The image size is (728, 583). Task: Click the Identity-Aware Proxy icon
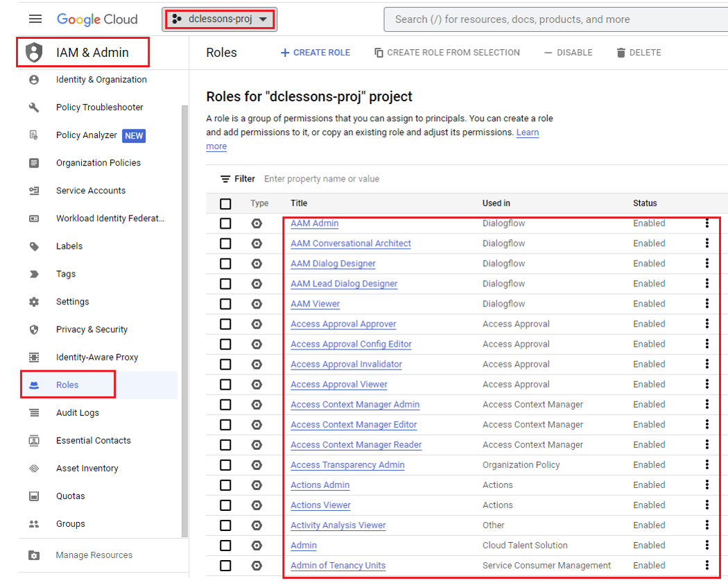coord(34,357)
